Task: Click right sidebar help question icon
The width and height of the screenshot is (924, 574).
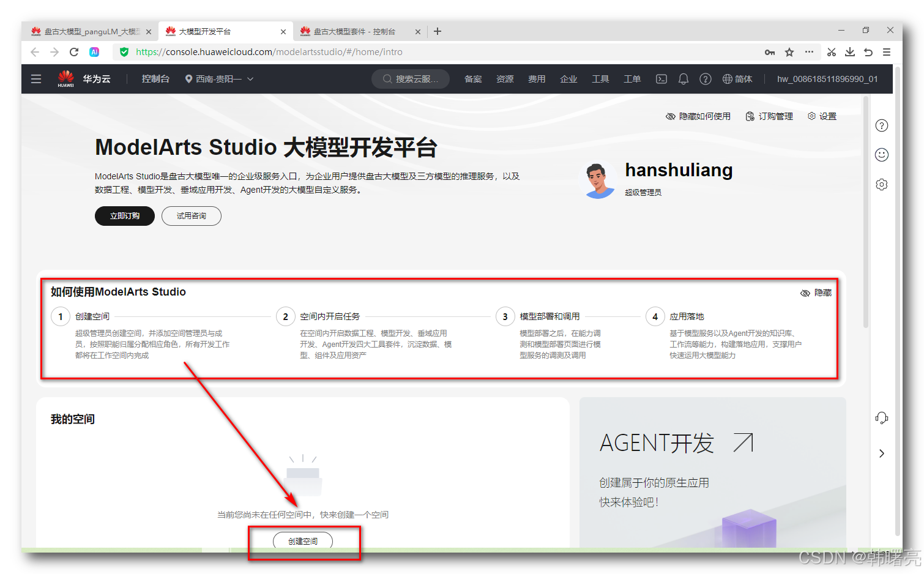Action: click(882, 125)
